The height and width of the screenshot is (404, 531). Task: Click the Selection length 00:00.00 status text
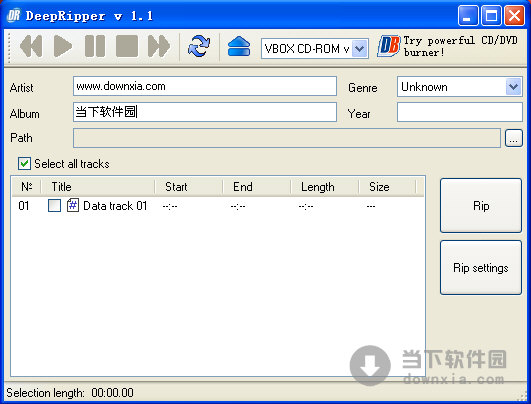point(70,393)
